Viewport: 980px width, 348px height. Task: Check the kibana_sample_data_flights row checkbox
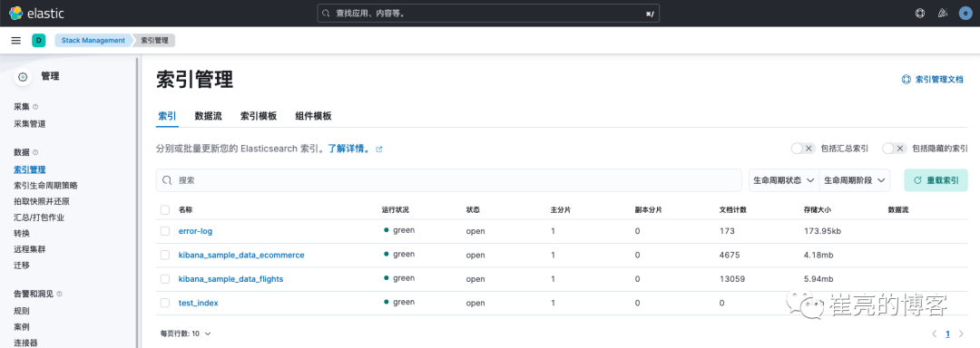pyautogui.click(x=165, y=279)
